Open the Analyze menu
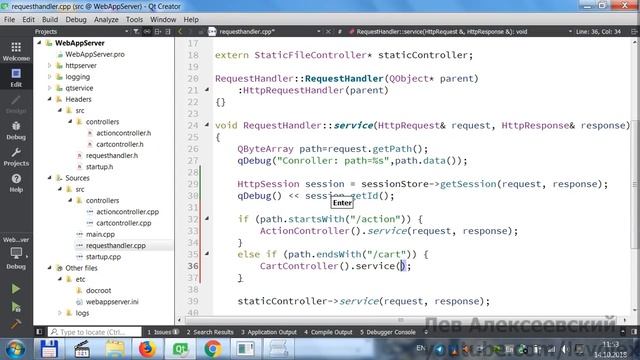Image resolution: width=640 pixels, height=360 pixels. click(106, 19)
